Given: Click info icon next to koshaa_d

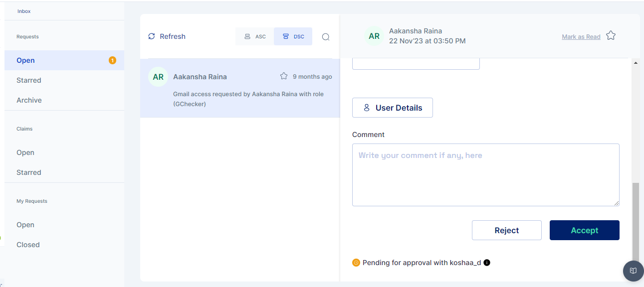Looking at the screenshot, I should [487, 263].
